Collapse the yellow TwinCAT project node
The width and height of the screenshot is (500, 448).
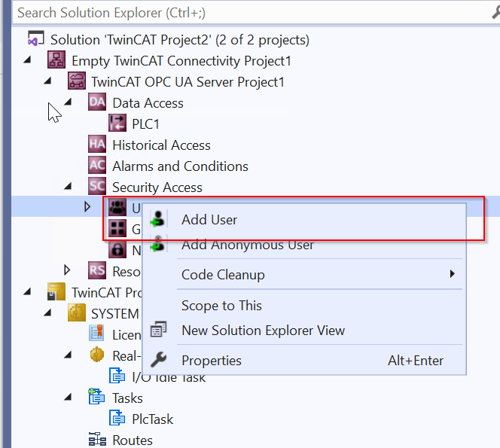click(x=27, y=291)
